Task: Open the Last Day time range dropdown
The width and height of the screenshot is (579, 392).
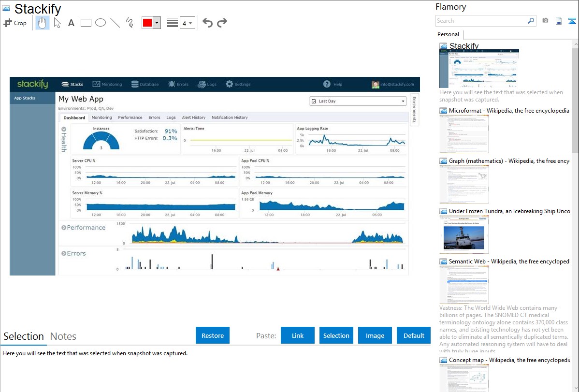Action: [x=358, y=101]
